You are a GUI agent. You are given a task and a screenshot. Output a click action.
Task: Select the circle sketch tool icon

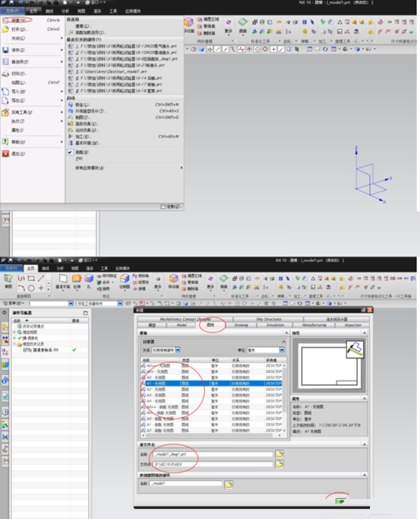[31, 288]
